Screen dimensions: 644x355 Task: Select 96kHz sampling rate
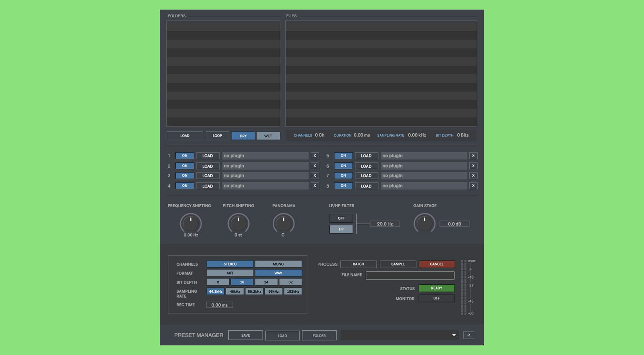click(x=273, y=292)
